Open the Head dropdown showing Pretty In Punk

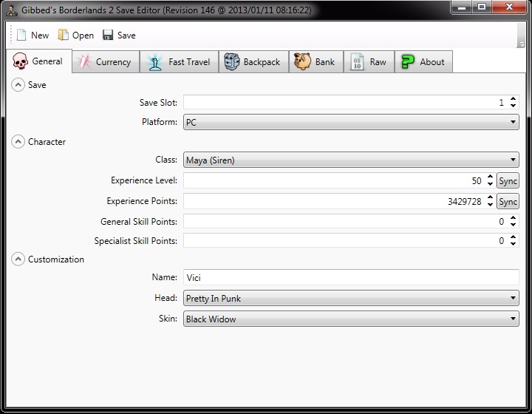coord(351,298)
